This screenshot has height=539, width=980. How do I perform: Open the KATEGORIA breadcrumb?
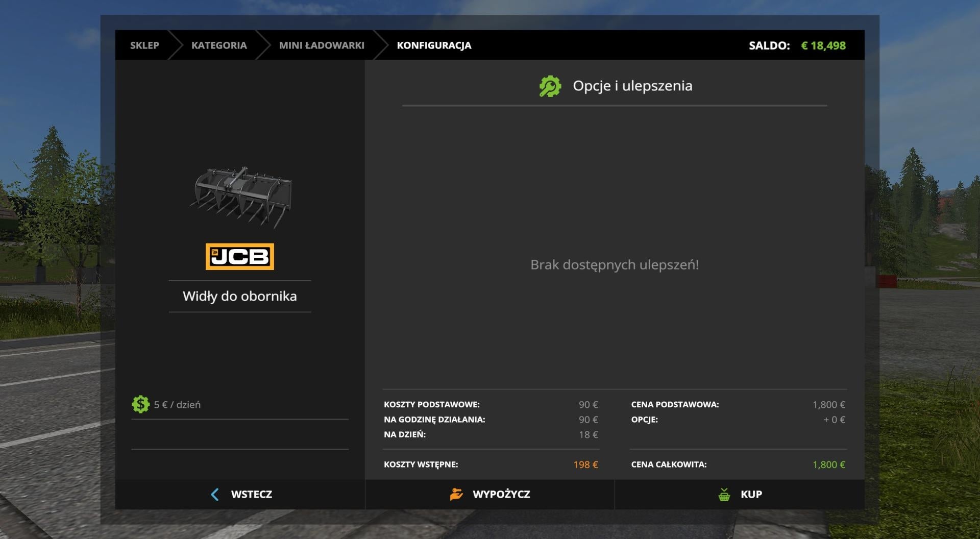(219, 45)
